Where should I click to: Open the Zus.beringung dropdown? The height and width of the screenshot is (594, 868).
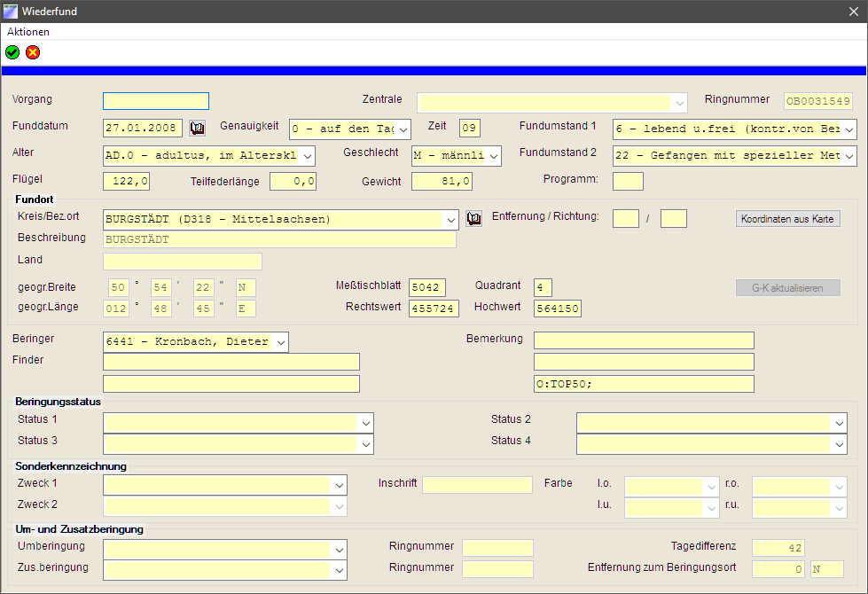(x=340, y=571)
